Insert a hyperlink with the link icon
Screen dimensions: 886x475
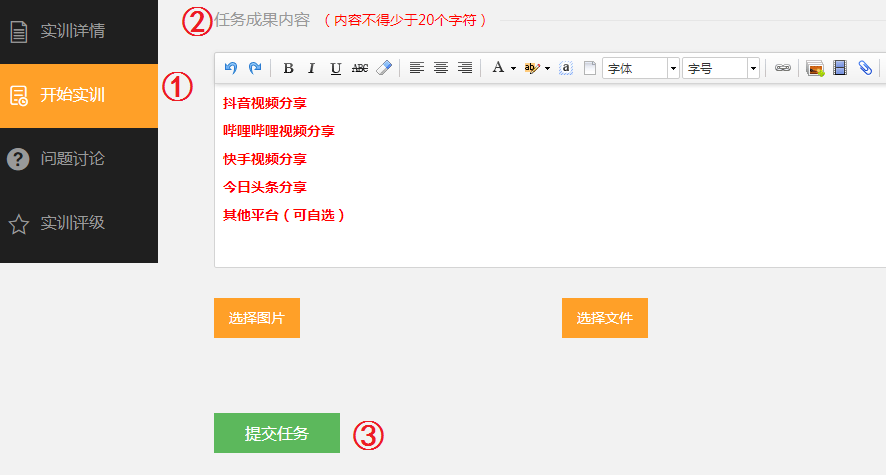[x=783, y=68]
